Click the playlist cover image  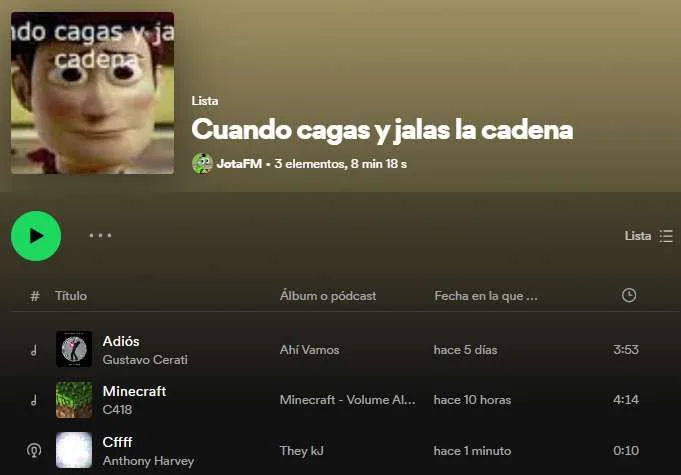pyautogui.click(x=93, y=93)
